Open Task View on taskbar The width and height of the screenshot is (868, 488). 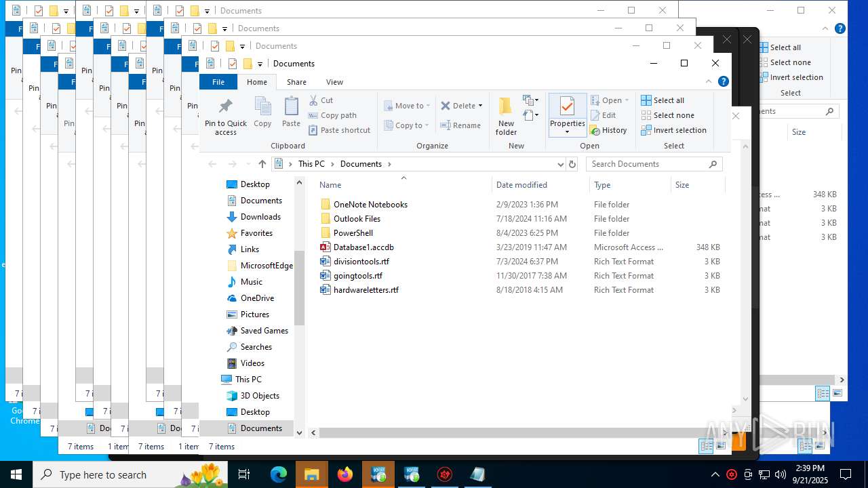tap(244, 474)
